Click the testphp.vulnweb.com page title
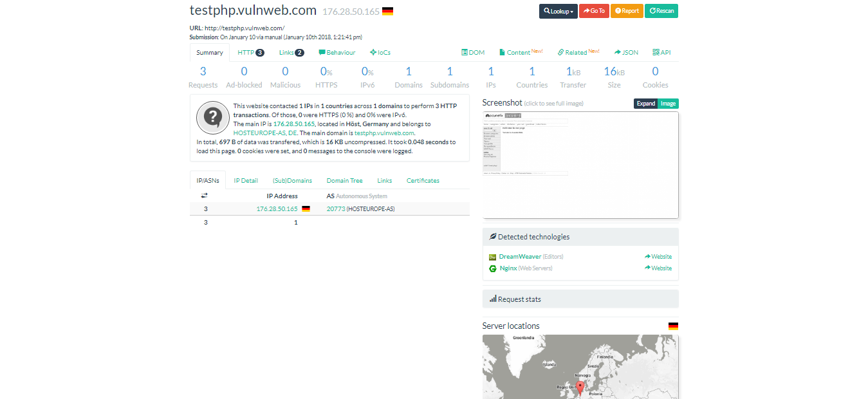Image resolution: width=868 pixels, height=399 pixels. point(254,10)
